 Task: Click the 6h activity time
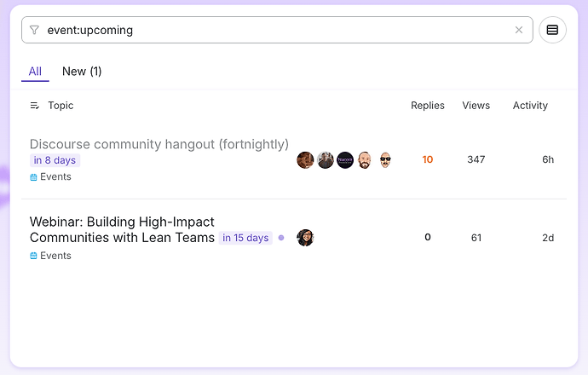tap(548, 159)
